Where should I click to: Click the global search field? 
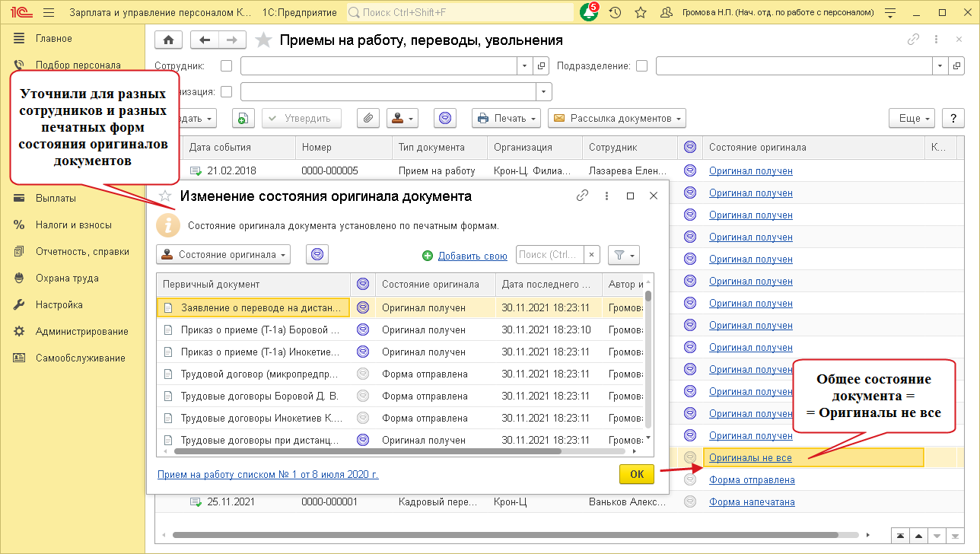point(460,13)
